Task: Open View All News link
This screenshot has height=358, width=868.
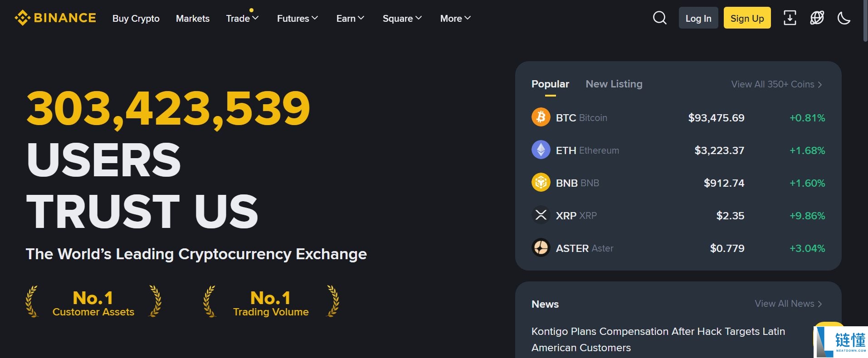Action: coord(788,304)
